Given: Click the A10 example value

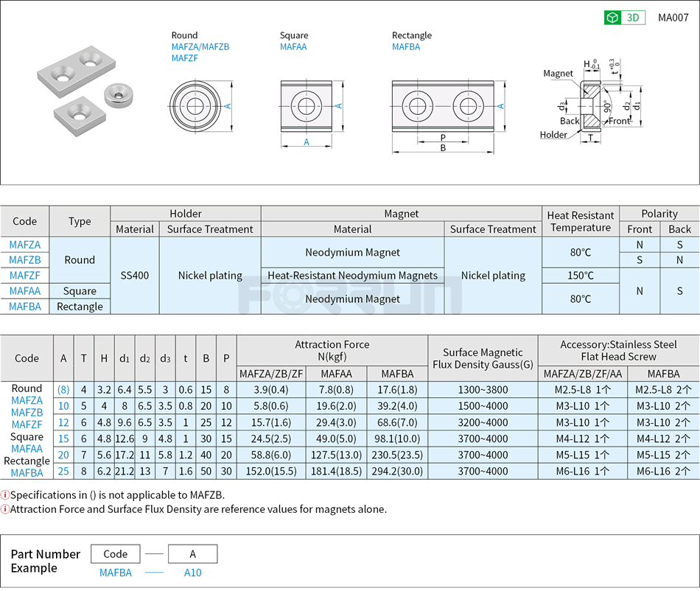Looking at the screenshot, I should (x=193, y=573).
